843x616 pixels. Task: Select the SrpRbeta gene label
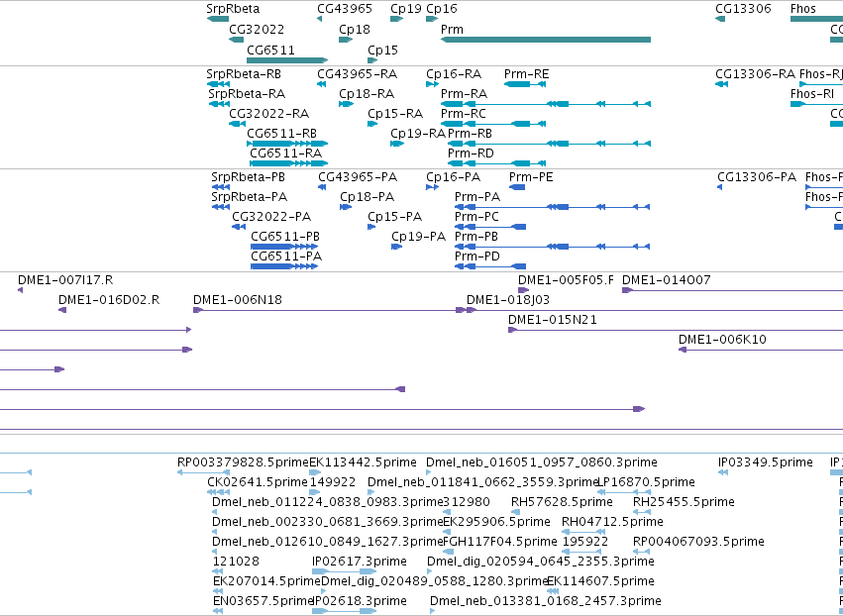(x=233, y=9)
